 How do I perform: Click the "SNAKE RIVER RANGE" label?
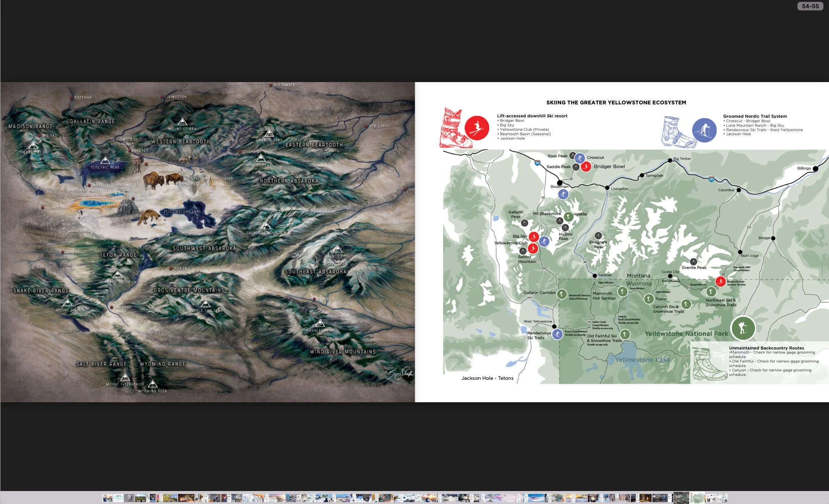point(41,290)
